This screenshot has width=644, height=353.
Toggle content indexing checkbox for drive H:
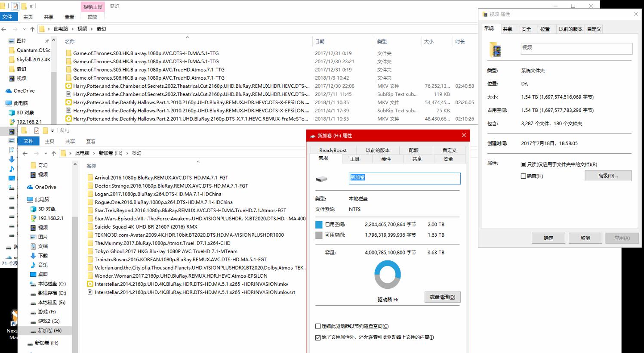318,338
